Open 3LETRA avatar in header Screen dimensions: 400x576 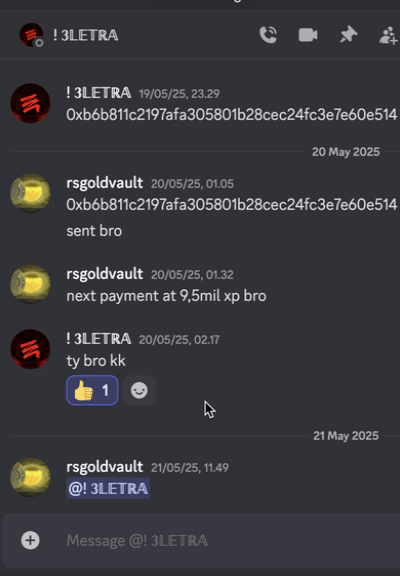pos(31,35)
